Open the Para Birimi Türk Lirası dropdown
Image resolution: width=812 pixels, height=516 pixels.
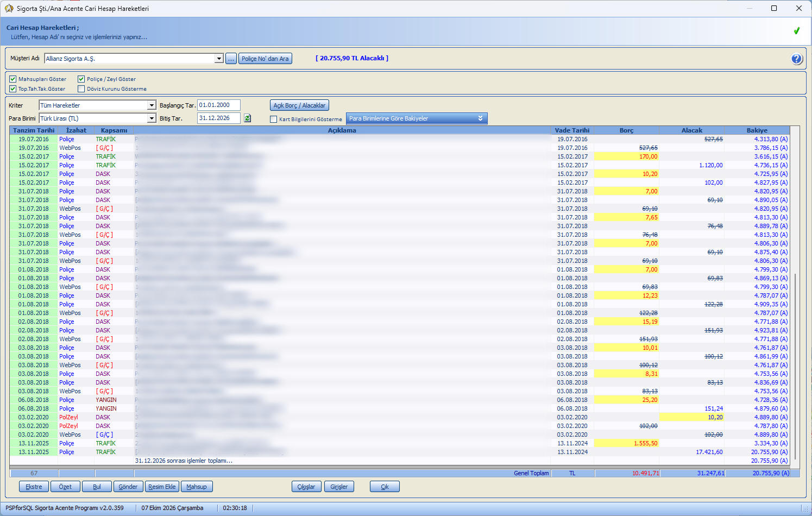(152, 118)
